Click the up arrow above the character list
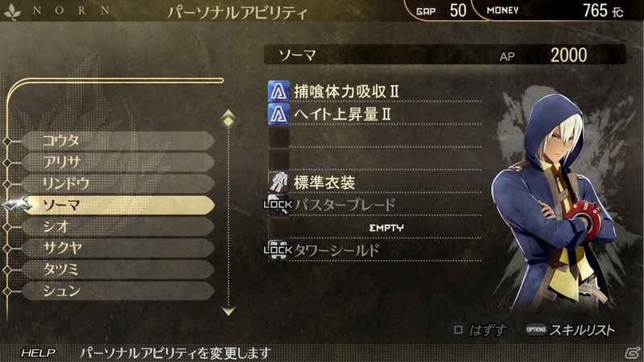 coord(228,118)
